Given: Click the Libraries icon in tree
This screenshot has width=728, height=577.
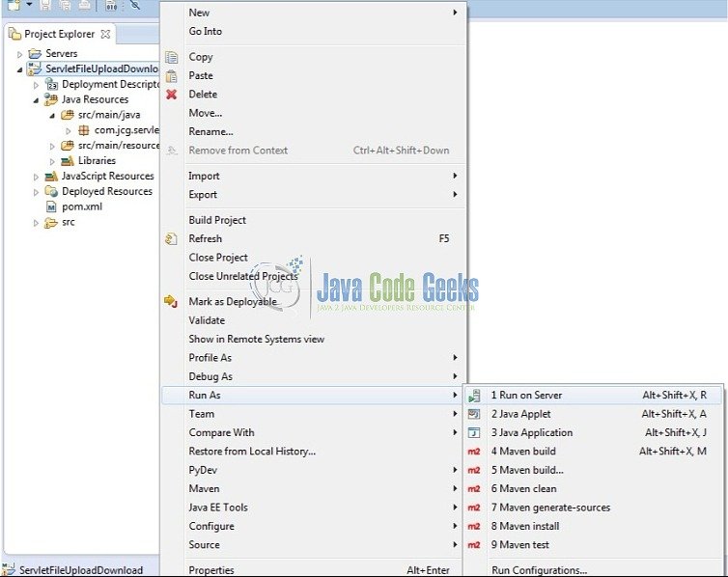Looking at the screenshot, I should pyautogui.click(x=68, y=161).
